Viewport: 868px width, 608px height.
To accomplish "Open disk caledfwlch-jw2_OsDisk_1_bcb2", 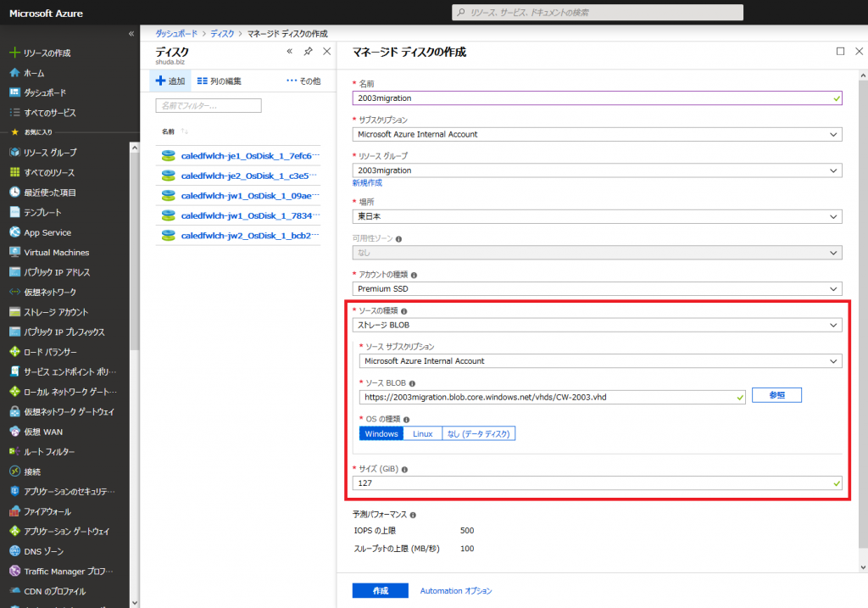I will pyautogui.click(x=250, y=236).
